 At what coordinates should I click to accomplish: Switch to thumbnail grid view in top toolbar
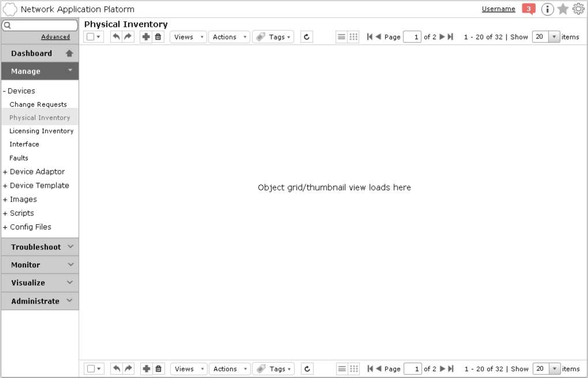(354, 37)
